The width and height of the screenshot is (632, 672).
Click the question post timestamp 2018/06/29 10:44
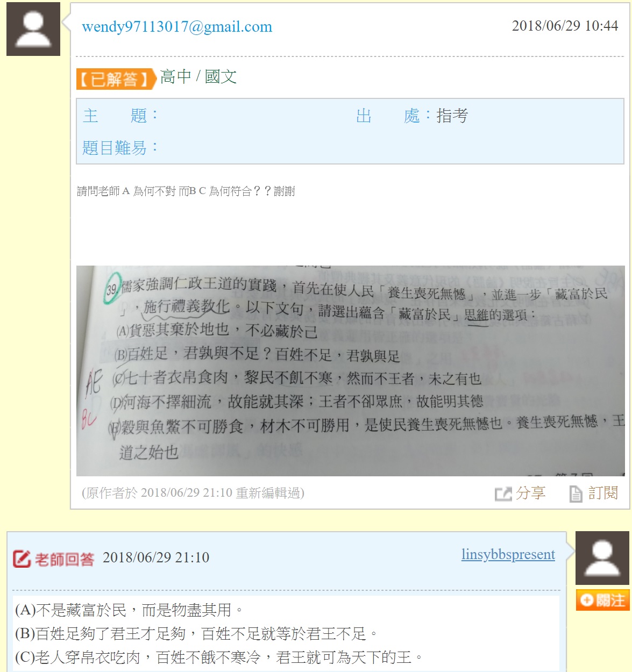point(565,26)
